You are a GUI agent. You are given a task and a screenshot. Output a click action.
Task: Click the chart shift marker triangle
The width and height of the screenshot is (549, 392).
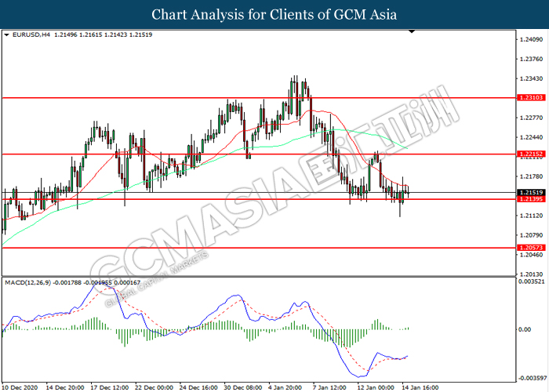click(412, 32)
